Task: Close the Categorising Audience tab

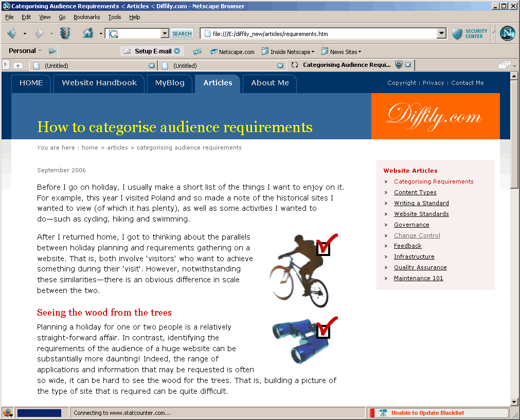Action: [x=408, y=65]
